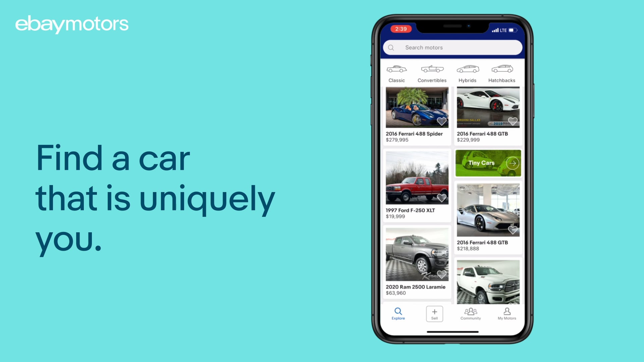Tap the Sell icon in bottom nav
The image size is (644, 362).
coord(433,314)
